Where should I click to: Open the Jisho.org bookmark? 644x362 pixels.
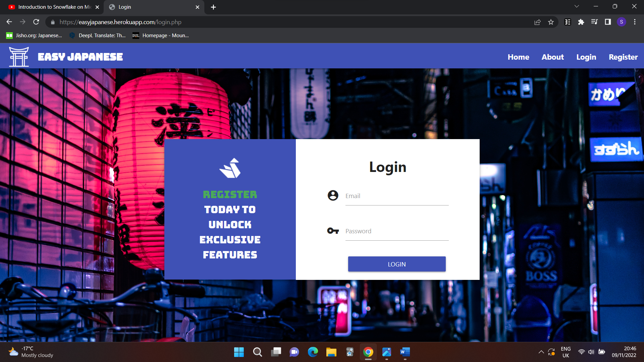pyautogui.click(x=34, y=36)
